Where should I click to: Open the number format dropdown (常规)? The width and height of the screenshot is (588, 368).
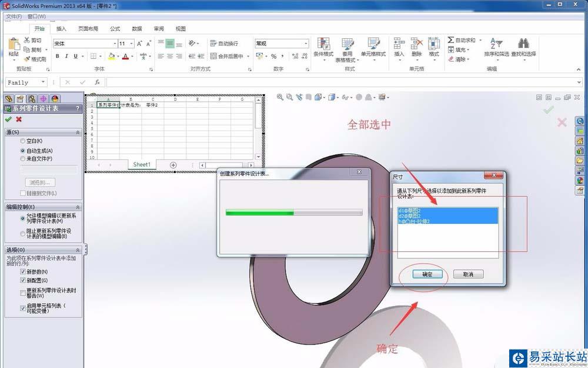click(306, 44)
